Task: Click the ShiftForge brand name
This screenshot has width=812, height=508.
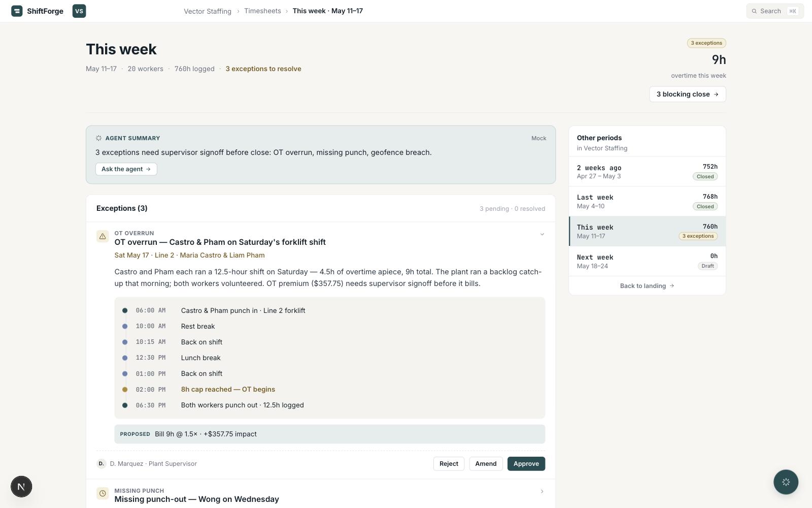Action: click(45, 11)
